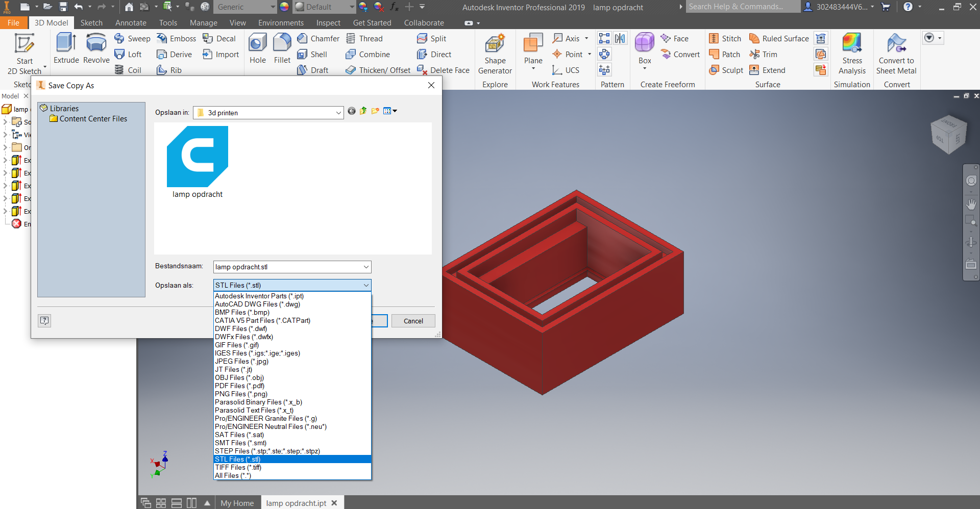Expand the Bestandsnaam filename dropdown
This screenshot has width=980, height=509.
pyautogui.click(x=366, y=267)
